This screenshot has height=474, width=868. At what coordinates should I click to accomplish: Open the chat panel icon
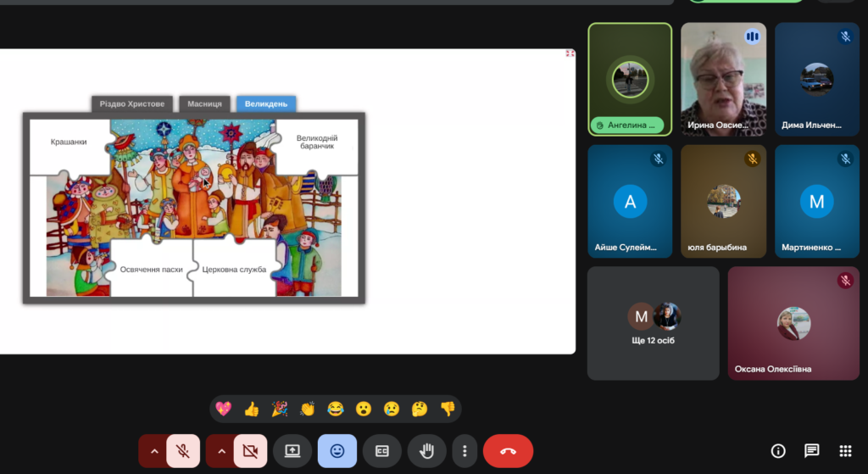[x=811, y=451]
